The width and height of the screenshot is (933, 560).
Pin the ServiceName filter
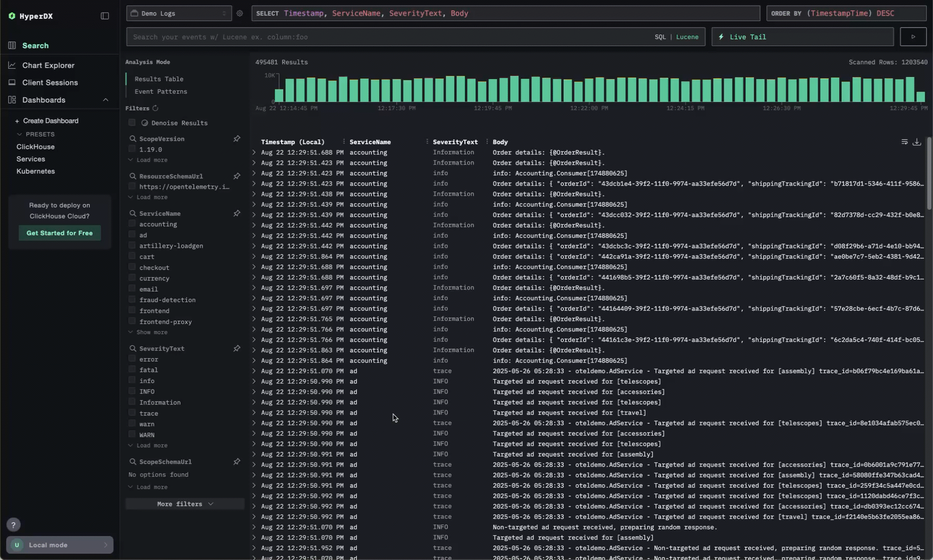[237, 213]
